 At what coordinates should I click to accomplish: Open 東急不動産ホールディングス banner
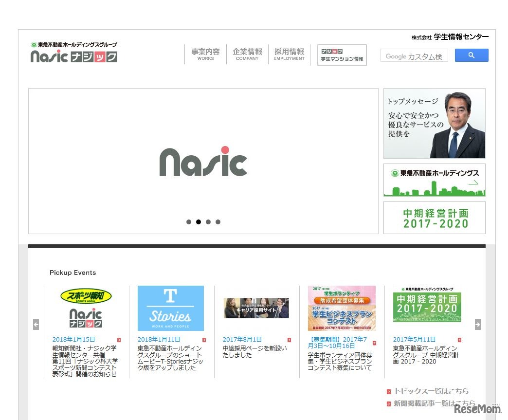[434, 180]
